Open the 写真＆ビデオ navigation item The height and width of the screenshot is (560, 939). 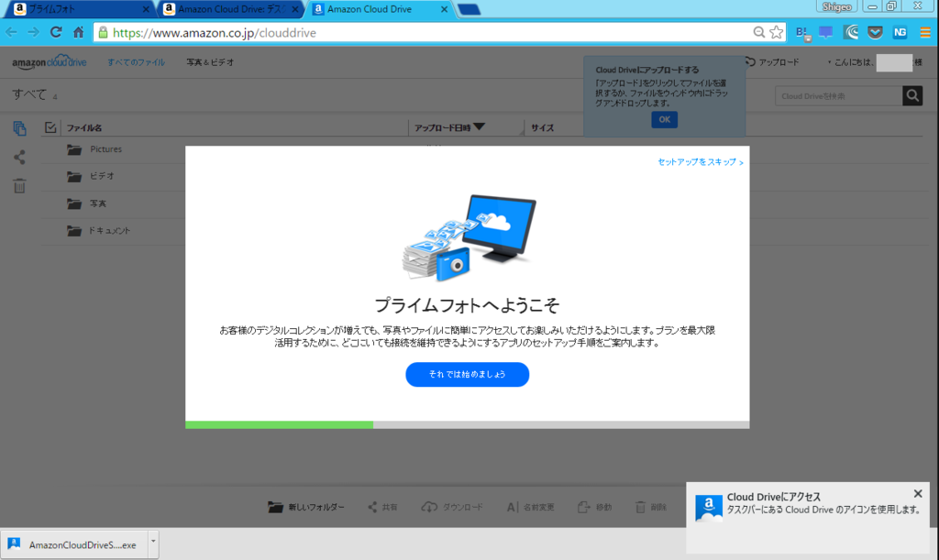tap(210, 62)
